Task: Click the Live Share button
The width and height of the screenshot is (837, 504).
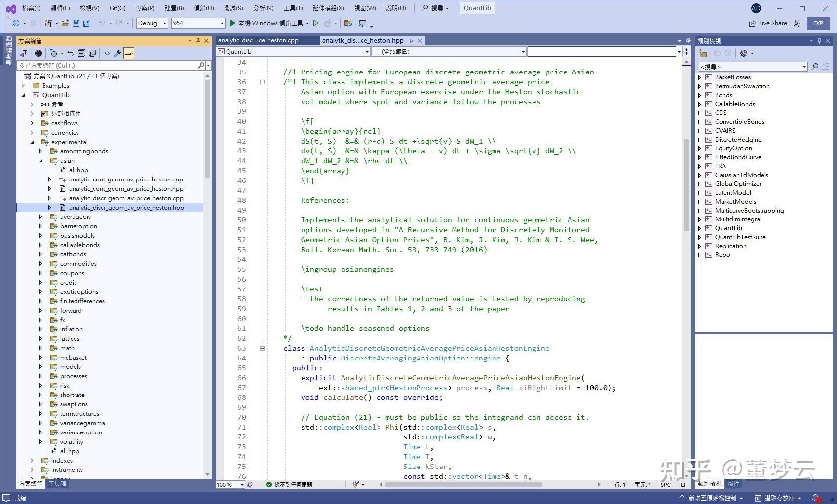Action: pyautogui.click(x=768, y=23)
